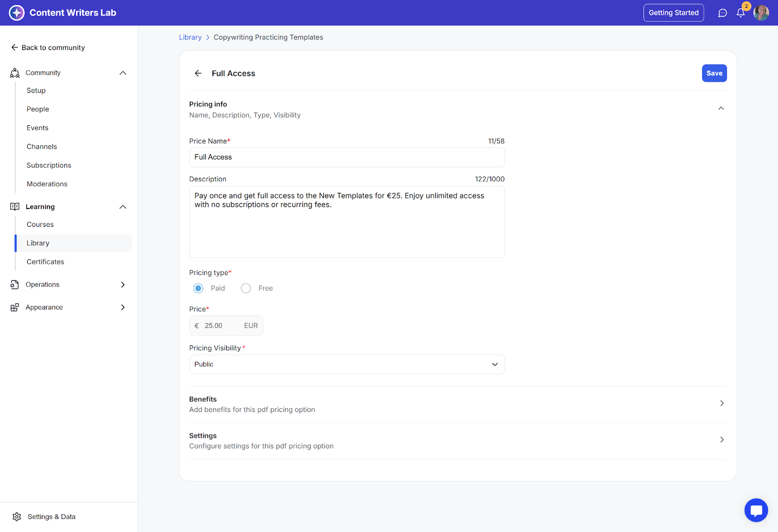Viewport: 778px width, 532px height.
Task: Click the Back to community arrow
Action: (x=15, y=48)
